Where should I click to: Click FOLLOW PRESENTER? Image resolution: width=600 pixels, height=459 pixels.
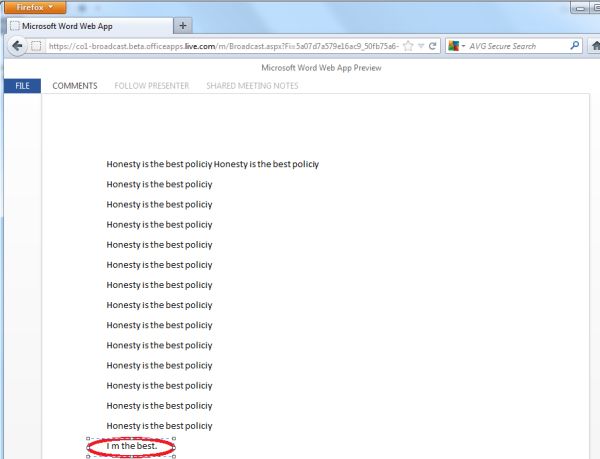pos(152,86)
